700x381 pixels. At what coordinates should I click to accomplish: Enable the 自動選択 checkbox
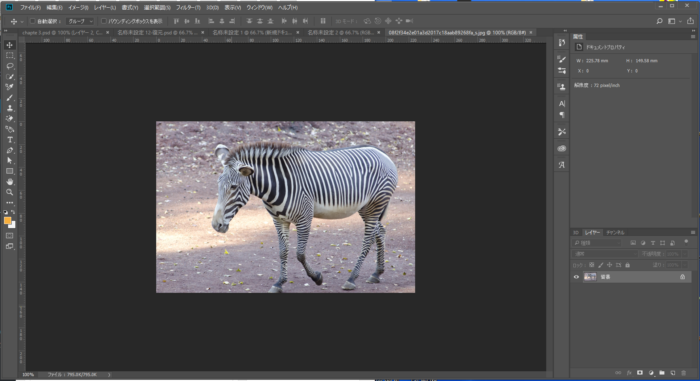pyautogui.click(x=33, y=21)
